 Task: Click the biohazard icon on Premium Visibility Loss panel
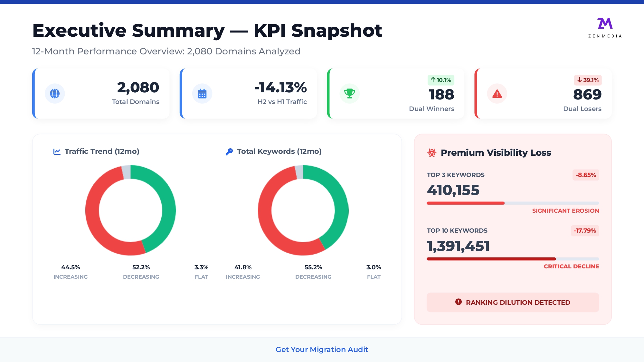coord(432,152)
